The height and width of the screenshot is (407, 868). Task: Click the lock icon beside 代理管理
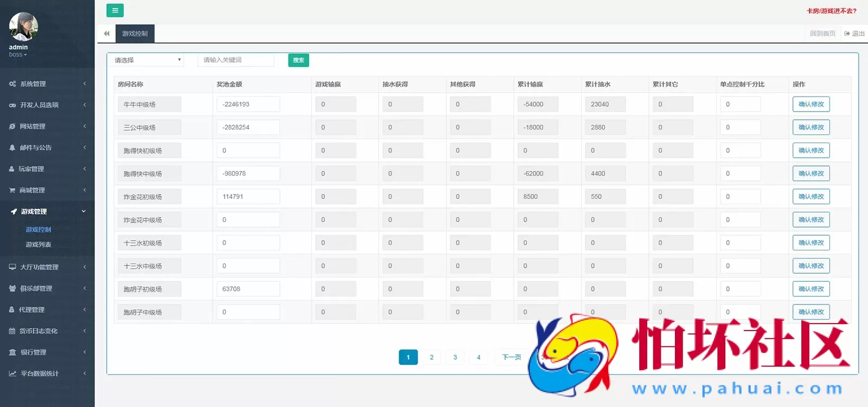pyautogui.click(x=12, y=309)
